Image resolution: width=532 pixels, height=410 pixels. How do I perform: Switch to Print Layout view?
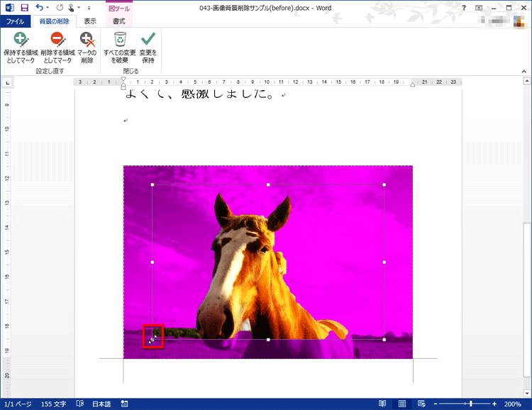[402, 404]
